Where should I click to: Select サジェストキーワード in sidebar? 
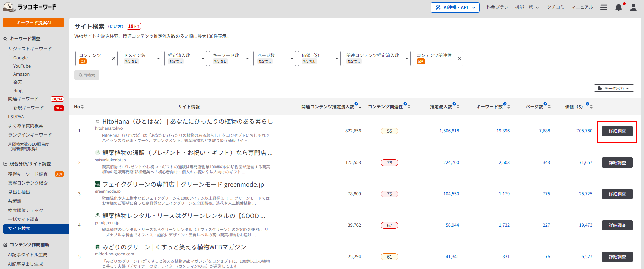tap(30, 49)
